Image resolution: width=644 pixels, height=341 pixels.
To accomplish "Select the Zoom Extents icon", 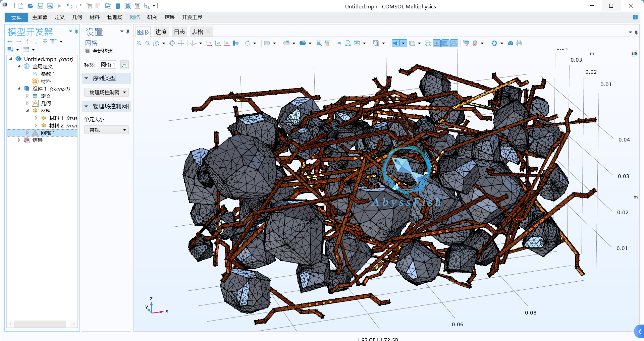I will click(x=172, y=43).
